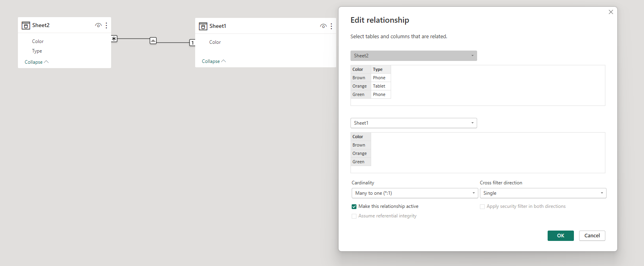644x266 pixels.
Task: Toggle visibility eye on Sheet2 table
Action: click(x=98, y=25)
